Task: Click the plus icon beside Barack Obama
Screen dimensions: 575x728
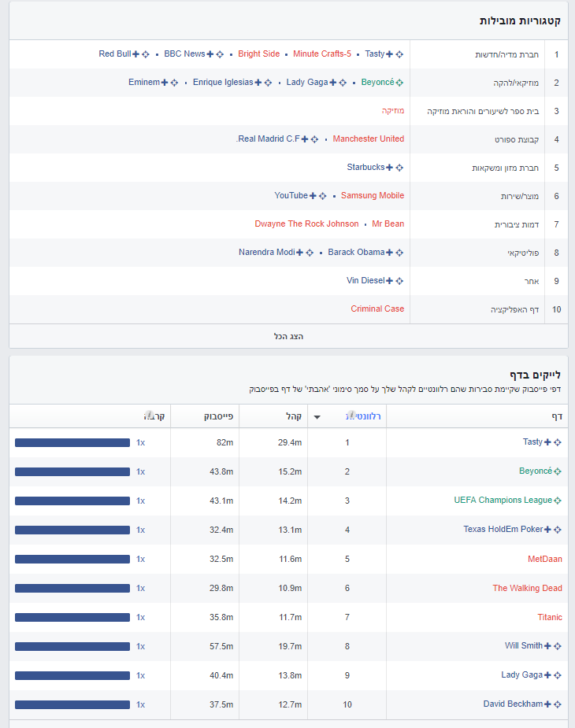Action: 390,253
